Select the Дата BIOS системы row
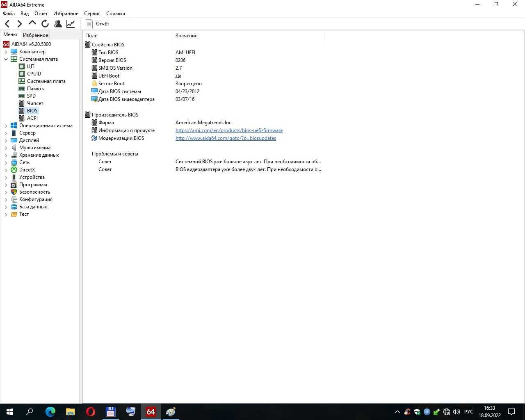 coord(203,91)
